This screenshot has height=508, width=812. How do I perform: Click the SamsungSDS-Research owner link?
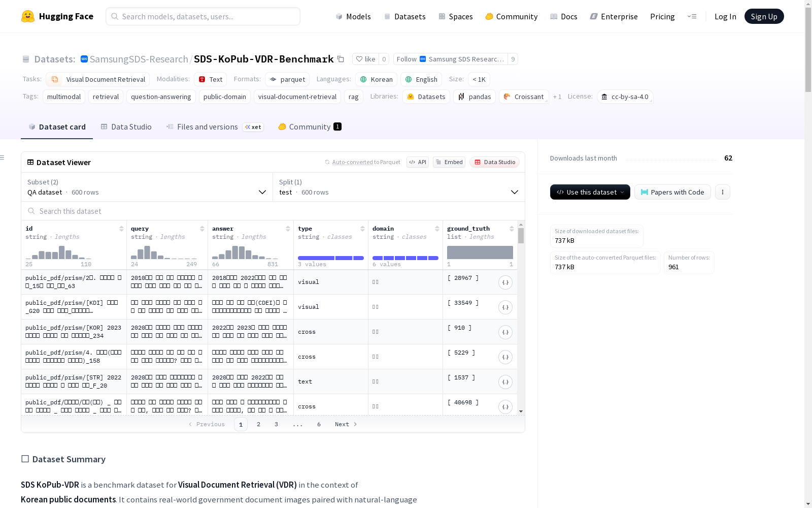click(139, 59)
